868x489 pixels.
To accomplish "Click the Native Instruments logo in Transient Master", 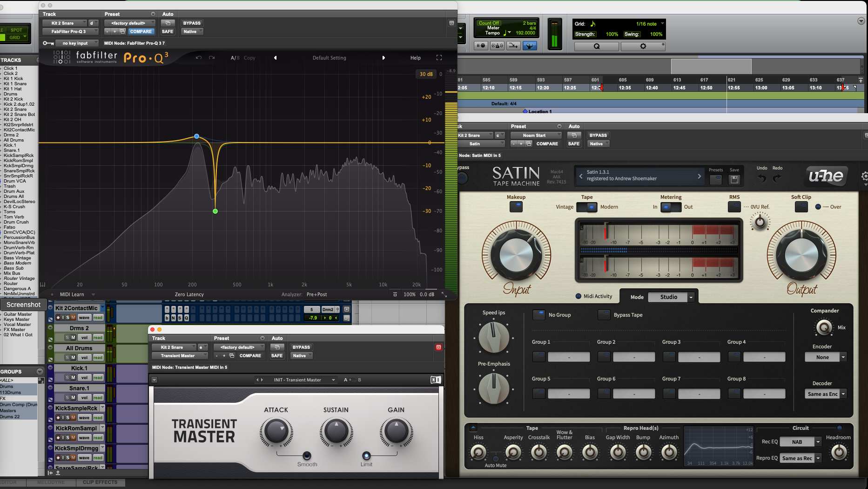I will click(x=436, y=380).
